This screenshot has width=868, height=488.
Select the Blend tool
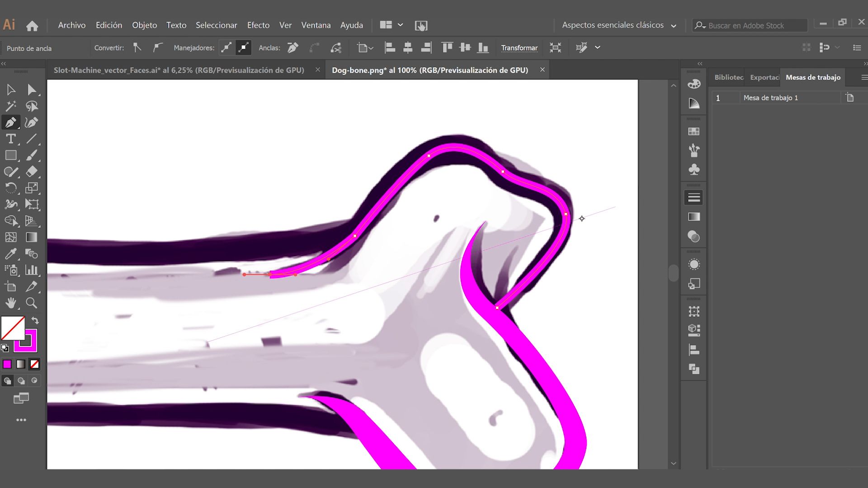(32, 253)
